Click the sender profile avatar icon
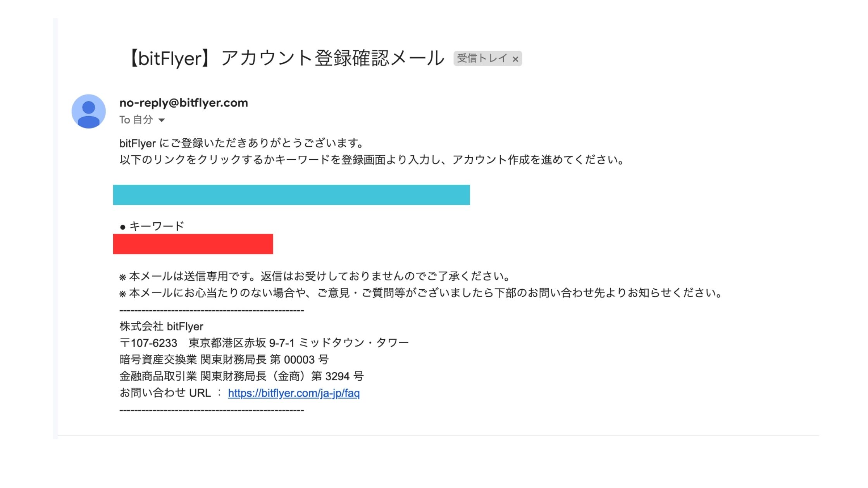Image resolution: width=868 pixels, height=488 pixels. [x=88, y=111]
